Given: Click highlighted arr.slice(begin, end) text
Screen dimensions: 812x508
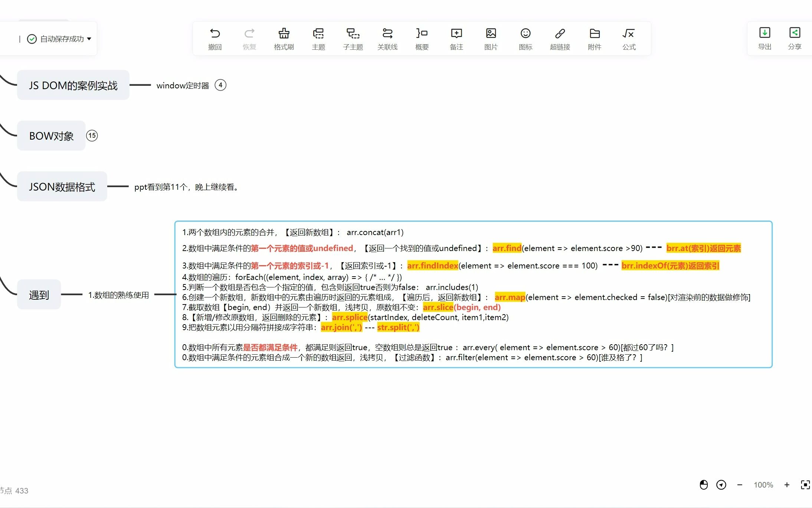Looking at the screenshot, I should 462,307.
